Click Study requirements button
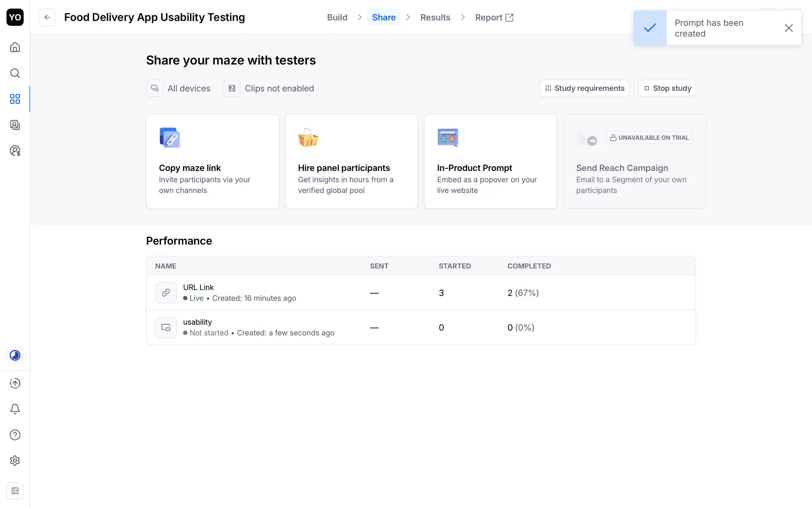 coord(584,88)
